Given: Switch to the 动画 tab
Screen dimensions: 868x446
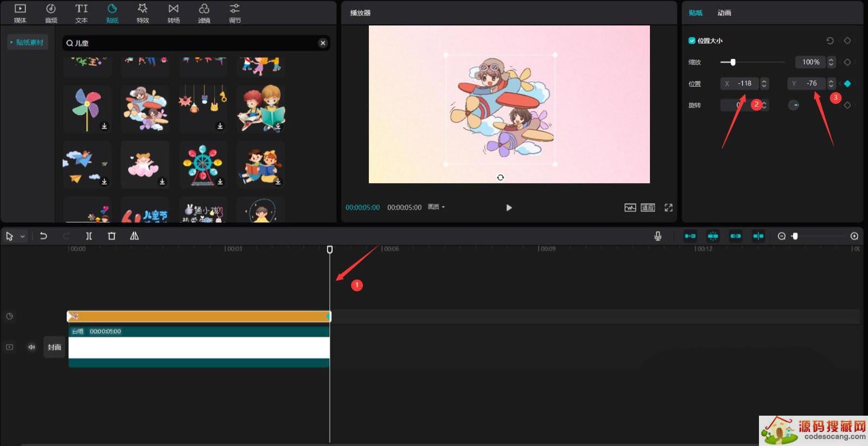Looking at the screenshot, I should 724,12.
